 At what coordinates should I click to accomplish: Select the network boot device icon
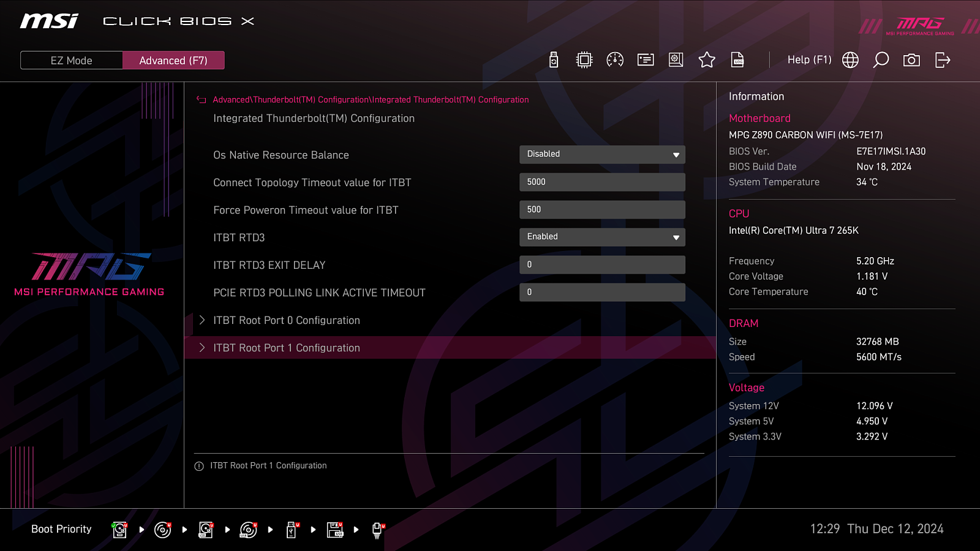tap(378, 530)
